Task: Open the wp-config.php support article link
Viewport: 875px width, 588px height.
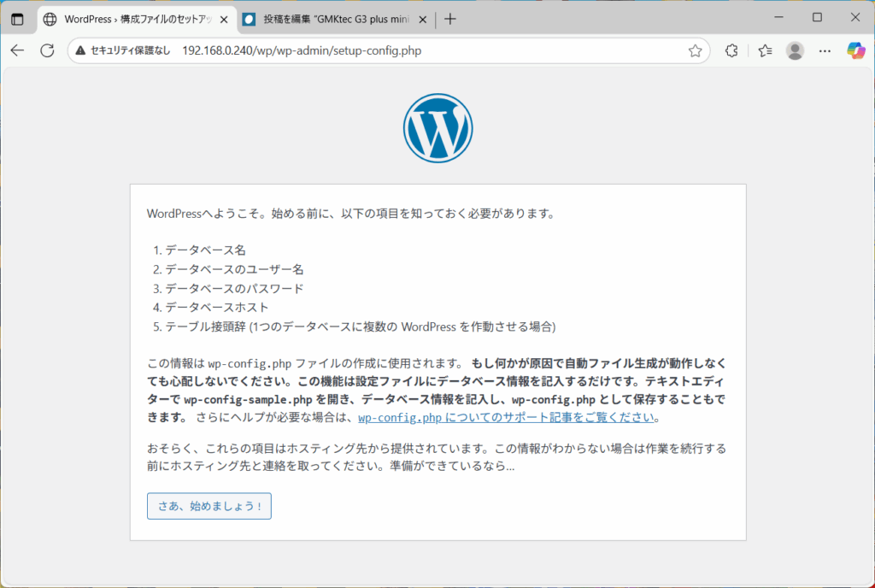Action: [507, 418]
